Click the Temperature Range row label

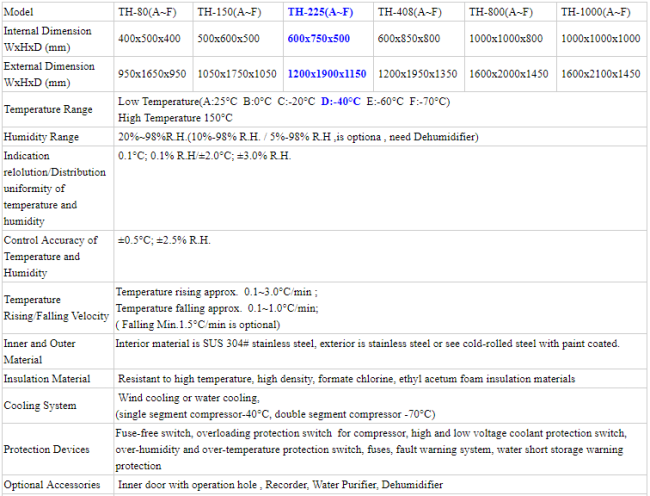click(x=48, y=109)
